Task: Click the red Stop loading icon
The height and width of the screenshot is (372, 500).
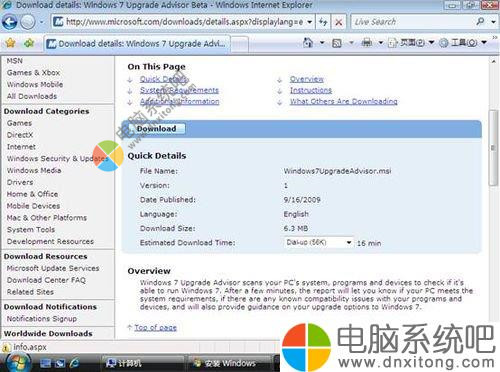Action: pos(339,22)
